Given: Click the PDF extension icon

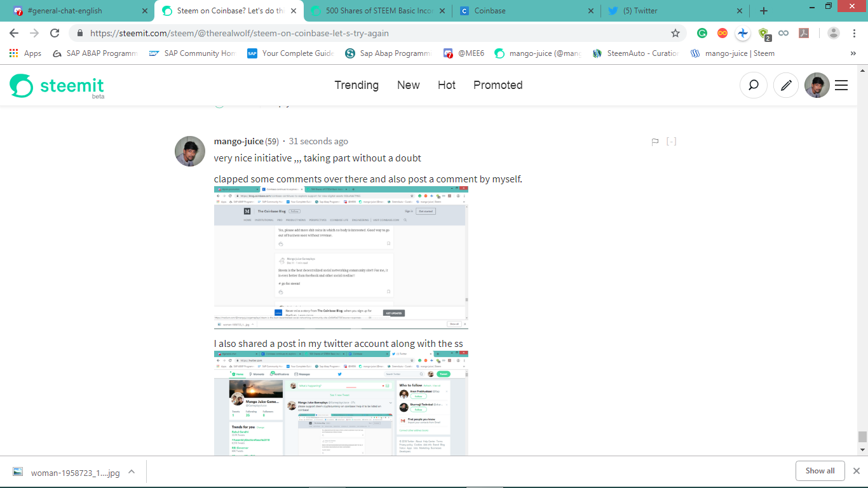Looking at the screenshot, I should click(804, 33).
